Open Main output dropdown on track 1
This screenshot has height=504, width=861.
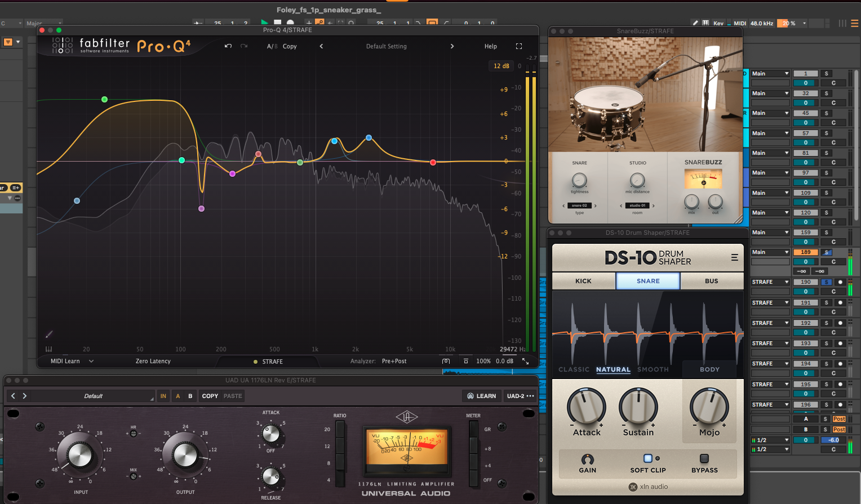770,74
